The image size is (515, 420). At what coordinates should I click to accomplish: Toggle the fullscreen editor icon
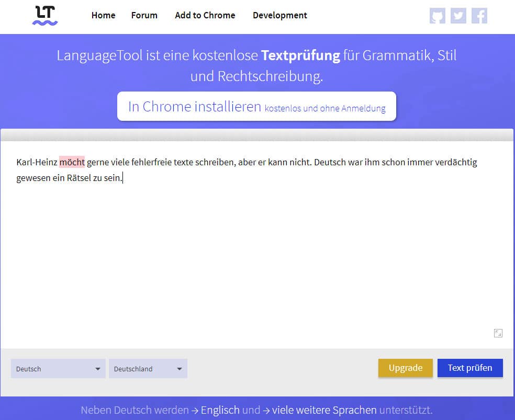[x=498, y=333]
